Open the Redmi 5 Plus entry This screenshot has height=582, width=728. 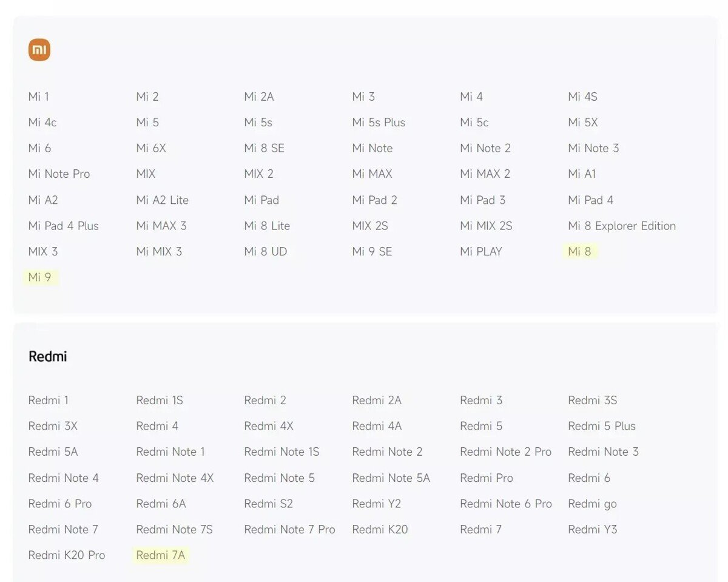coord(602,426)
